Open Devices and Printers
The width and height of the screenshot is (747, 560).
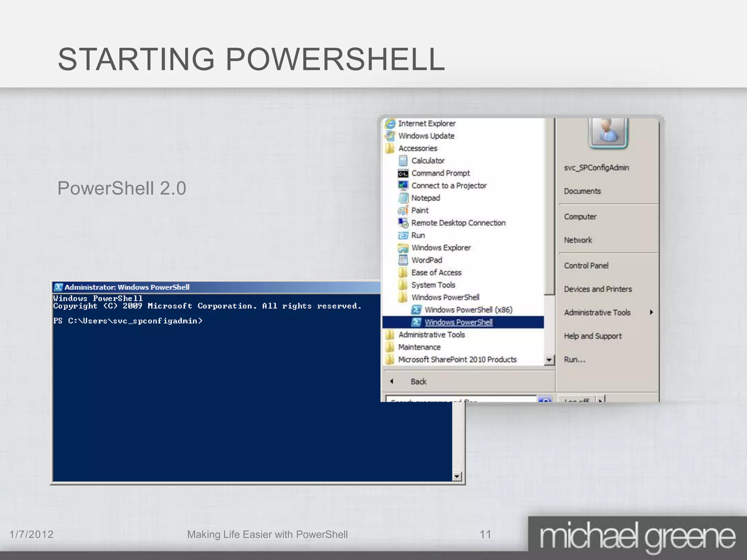click(598, 289)
